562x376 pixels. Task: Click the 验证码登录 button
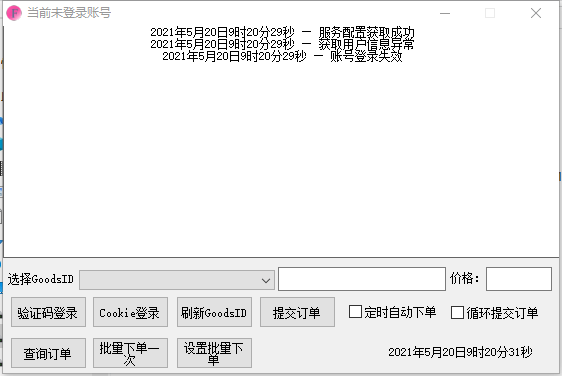click(48, 312)
